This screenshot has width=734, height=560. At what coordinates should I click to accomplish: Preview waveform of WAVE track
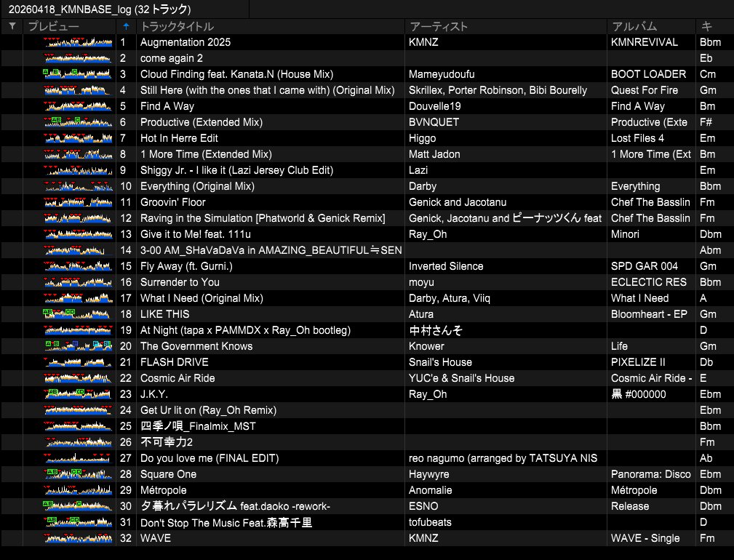tap(78, 538)
